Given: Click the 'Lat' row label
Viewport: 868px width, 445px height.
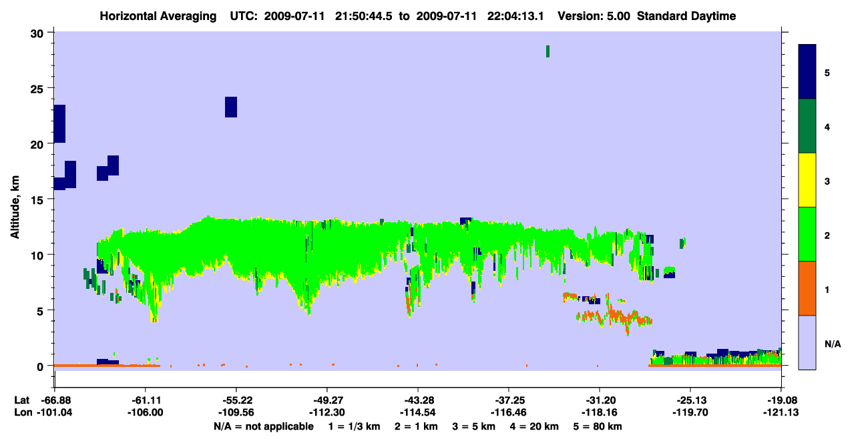Looking at the screenshot, I should click(21, 400).
